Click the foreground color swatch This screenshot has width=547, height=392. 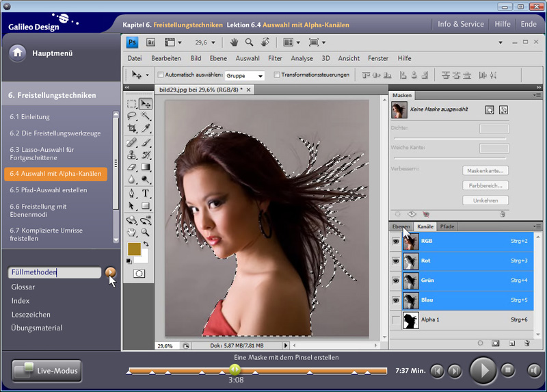coord(134,248)
